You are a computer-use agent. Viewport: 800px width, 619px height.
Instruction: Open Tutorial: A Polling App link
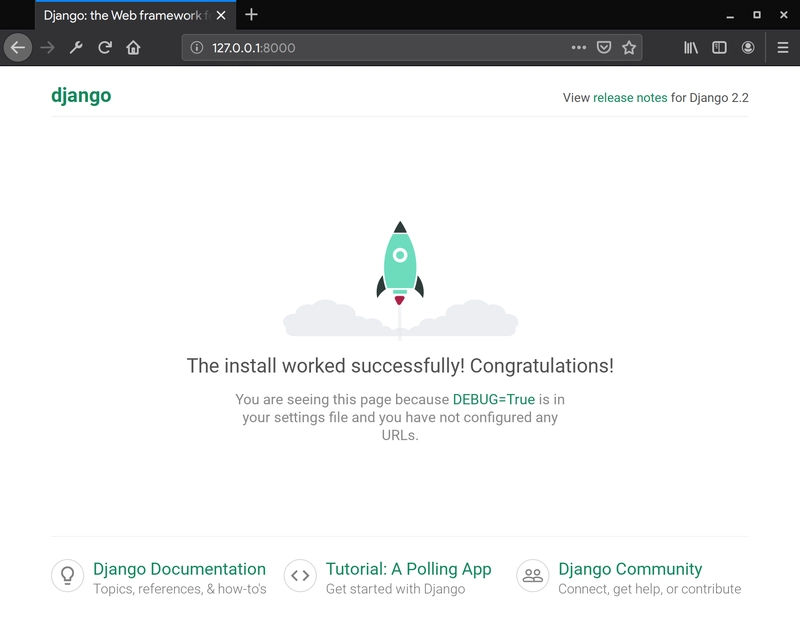coord(408,568)
